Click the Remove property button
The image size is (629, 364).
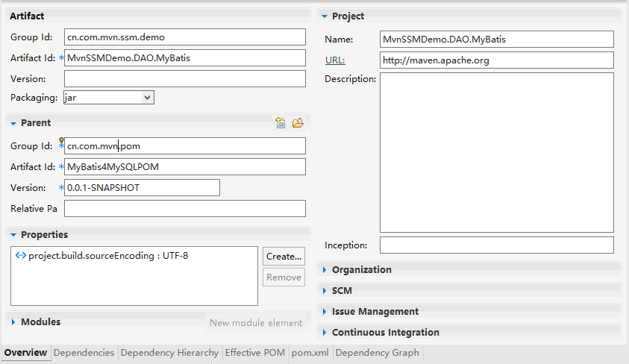coord(284,277)
